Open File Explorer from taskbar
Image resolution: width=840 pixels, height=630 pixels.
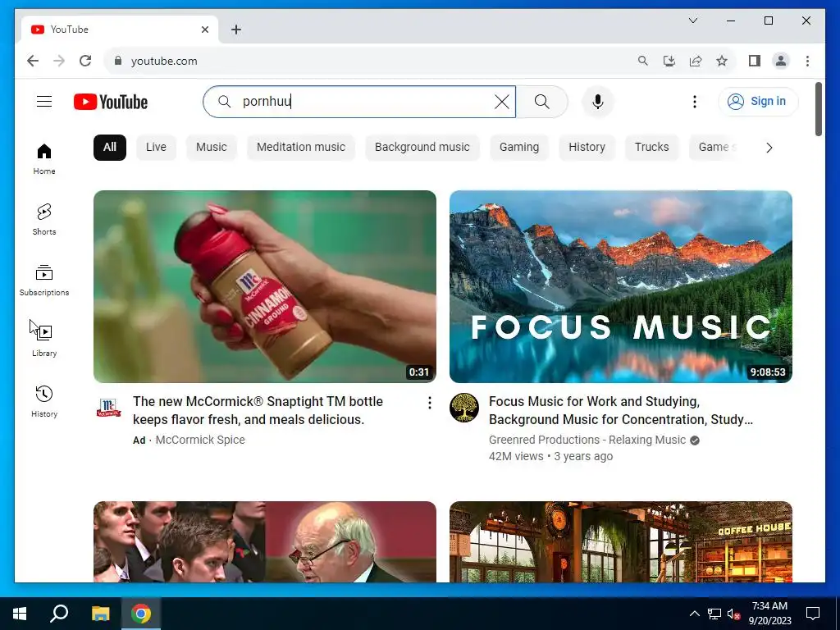click(x=100, y=614)
